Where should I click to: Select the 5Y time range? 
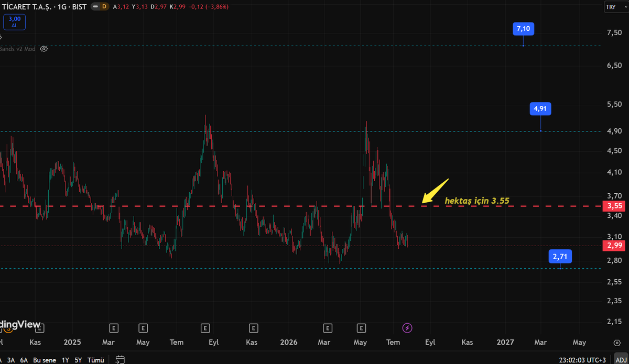pos(78,360)
